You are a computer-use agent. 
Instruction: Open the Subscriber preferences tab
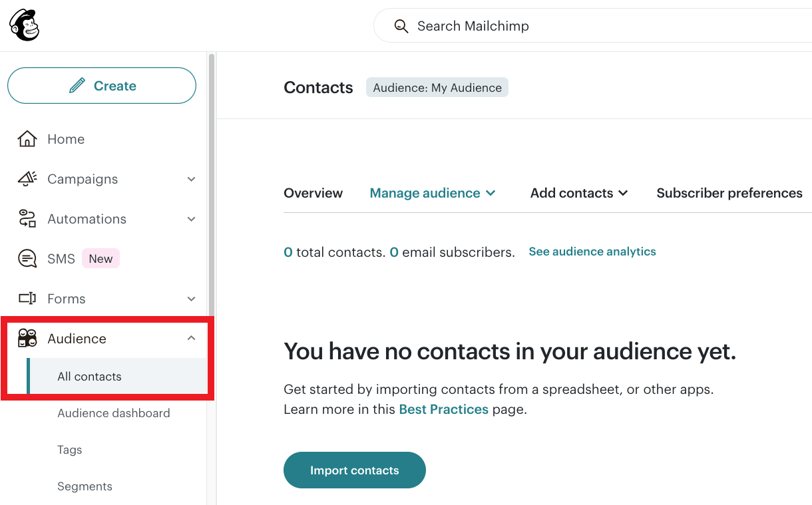(729, 193)
